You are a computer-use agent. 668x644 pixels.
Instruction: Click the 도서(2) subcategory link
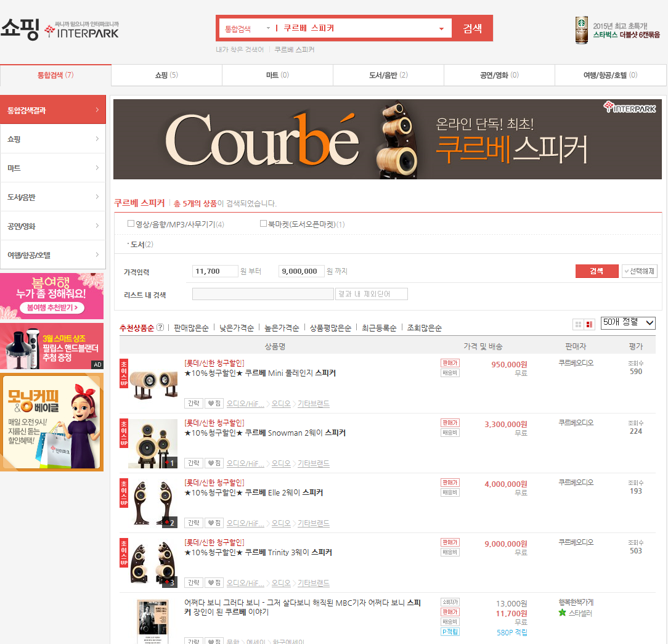coord(142,245)
